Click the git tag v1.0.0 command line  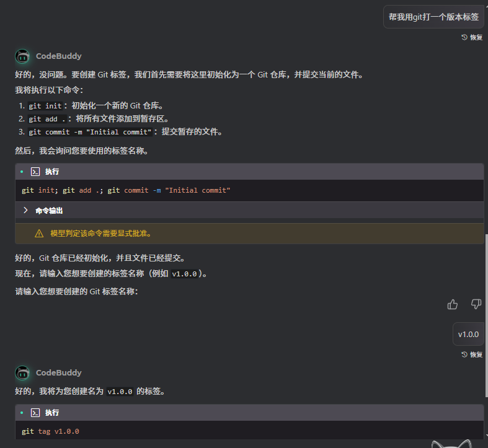[50, 431]
